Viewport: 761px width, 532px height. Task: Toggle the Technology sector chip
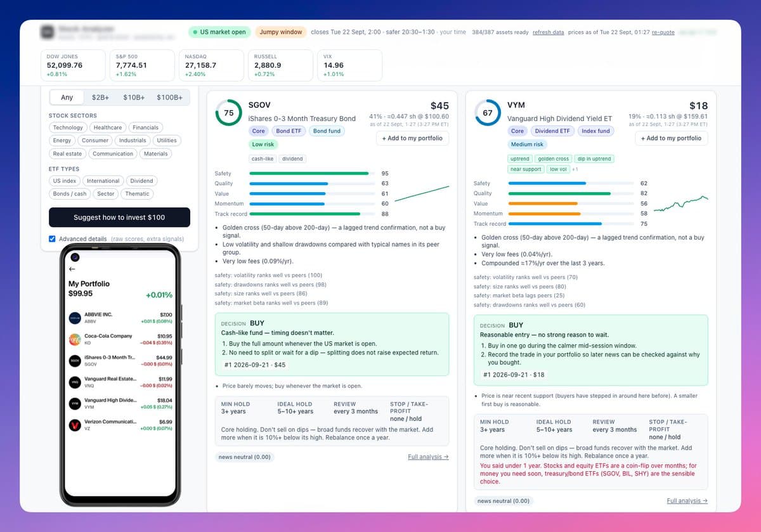pos(68,127)
